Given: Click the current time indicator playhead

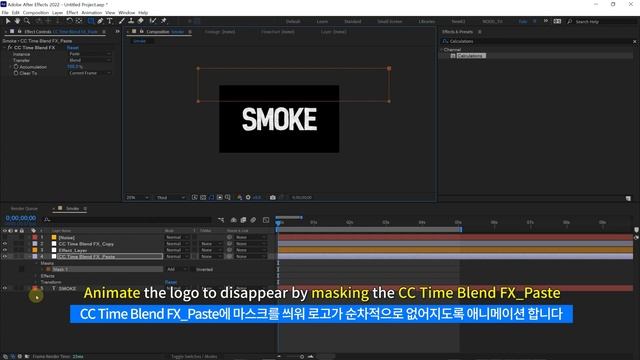Looking at the screenshot, I should pos(278,223).
